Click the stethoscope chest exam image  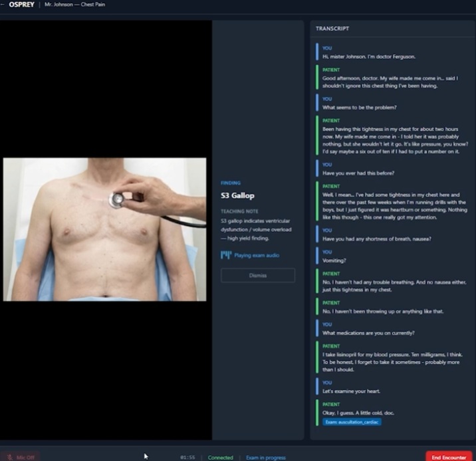tap(100, 229)
